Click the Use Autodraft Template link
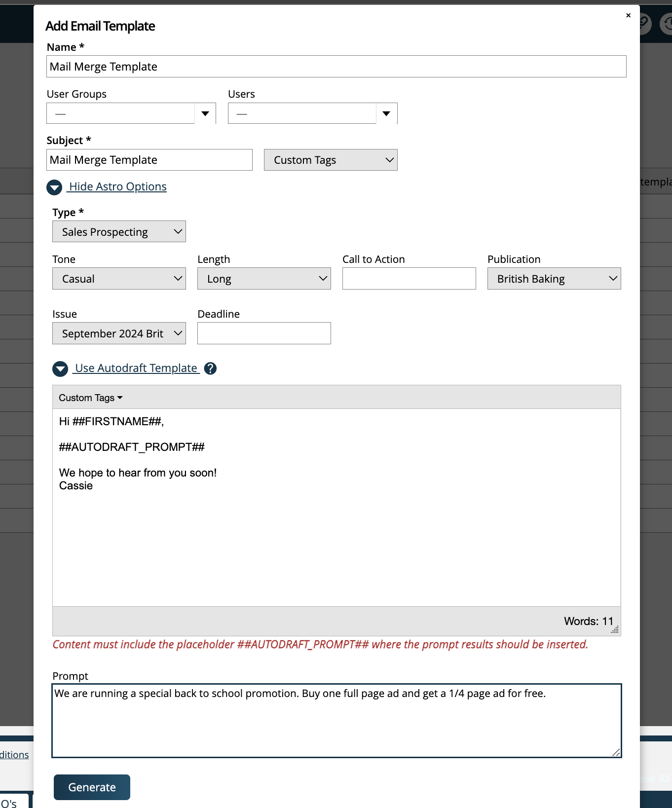 pyautogui.click(x=136, y=368)
